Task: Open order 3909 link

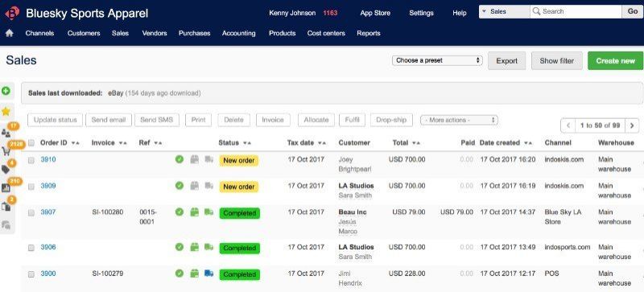Action: tap(48, 186)
